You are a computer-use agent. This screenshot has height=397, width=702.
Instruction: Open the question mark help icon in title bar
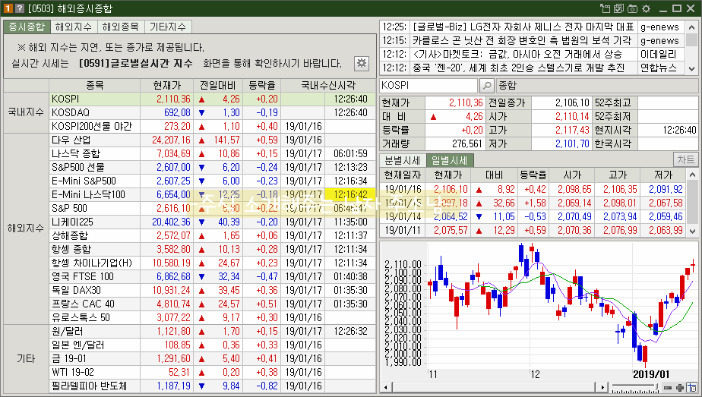[x=19, y=9]
